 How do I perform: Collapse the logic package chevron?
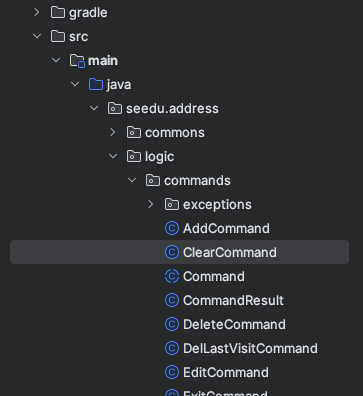[x=113, y=156]
